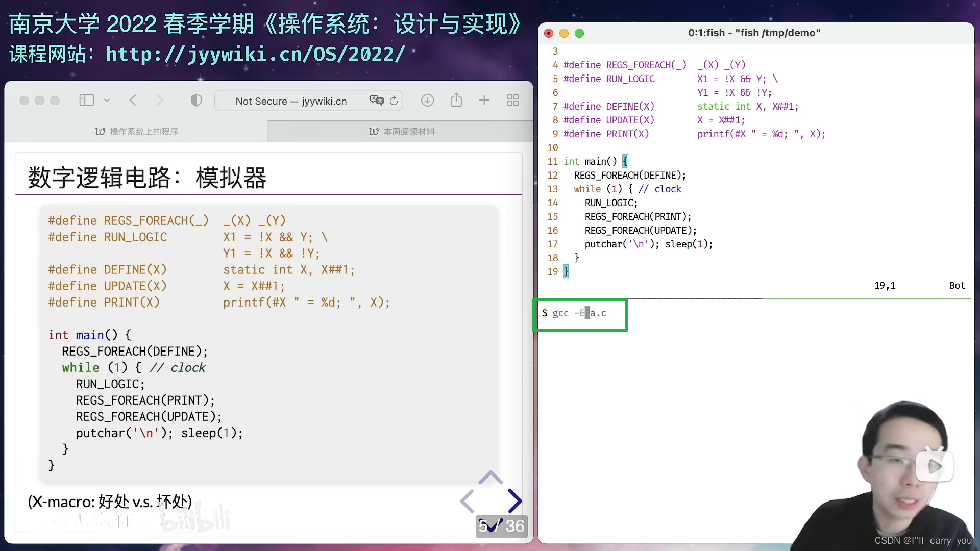Click the browser share icon
Image resolution: width=980 pixels, height=551 pixels.
pos(456,100)
